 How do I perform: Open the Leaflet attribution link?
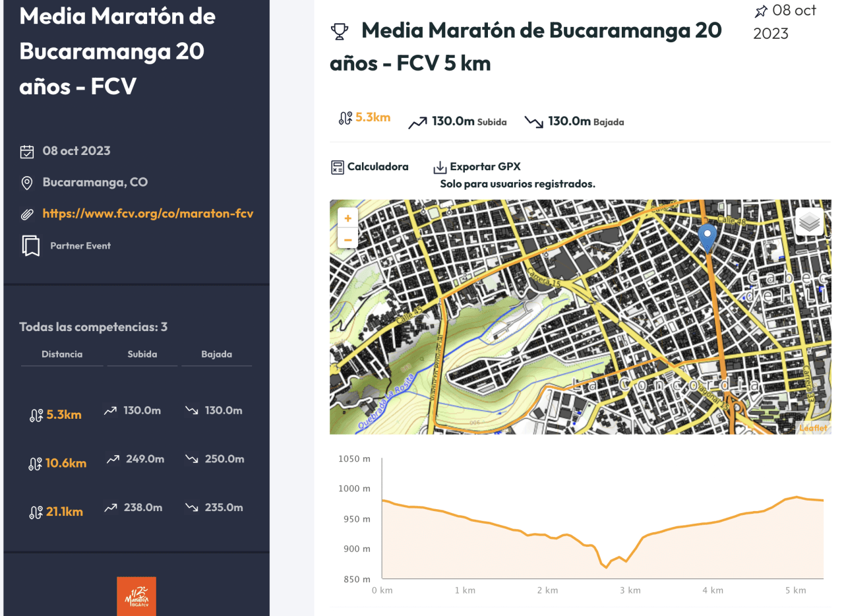coord(812,428)
